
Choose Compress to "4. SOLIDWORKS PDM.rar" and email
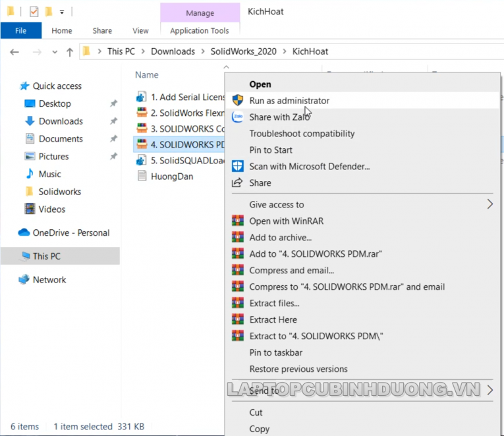click(347, 286)
